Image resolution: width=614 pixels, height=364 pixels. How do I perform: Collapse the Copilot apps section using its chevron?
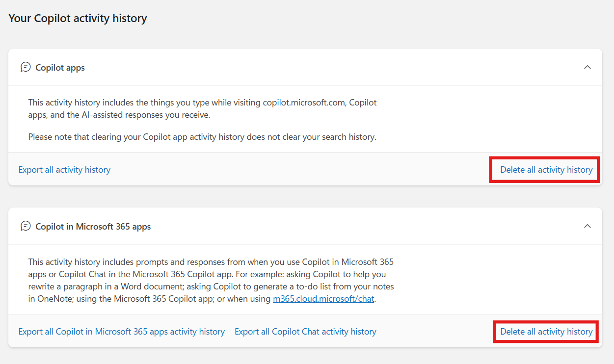(x=587, y=67)
